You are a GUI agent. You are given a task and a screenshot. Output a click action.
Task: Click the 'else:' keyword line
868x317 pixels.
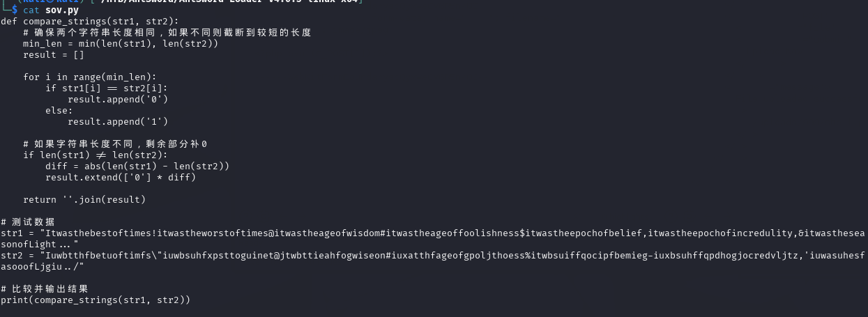(59, 111)
